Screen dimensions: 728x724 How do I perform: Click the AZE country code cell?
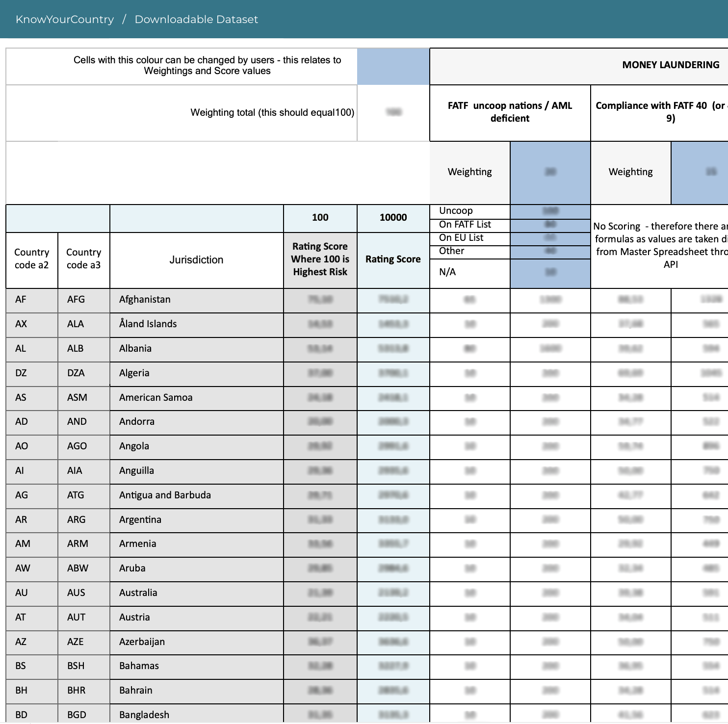pos(84,643)
